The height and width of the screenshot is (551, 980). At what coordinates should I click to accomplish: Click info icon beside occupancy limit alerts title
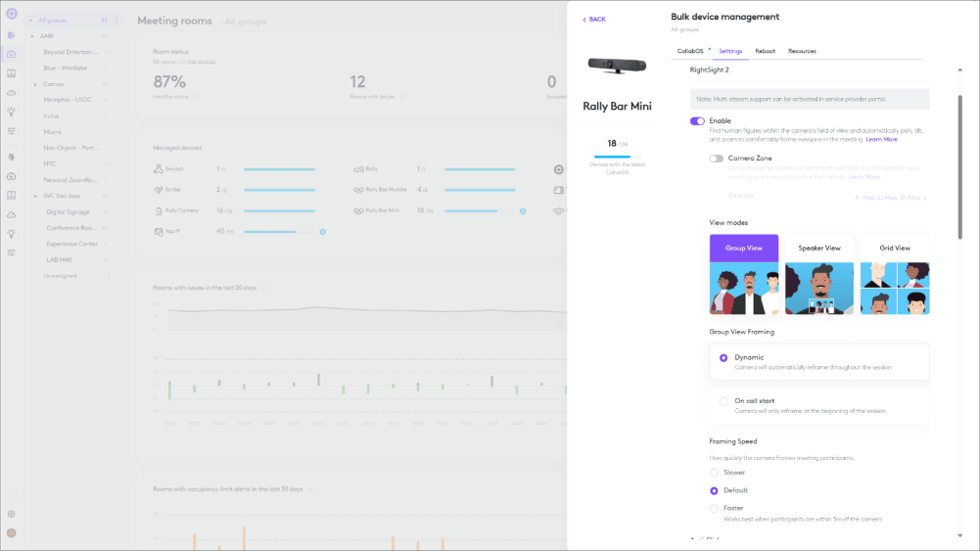[x=310, y=489]
